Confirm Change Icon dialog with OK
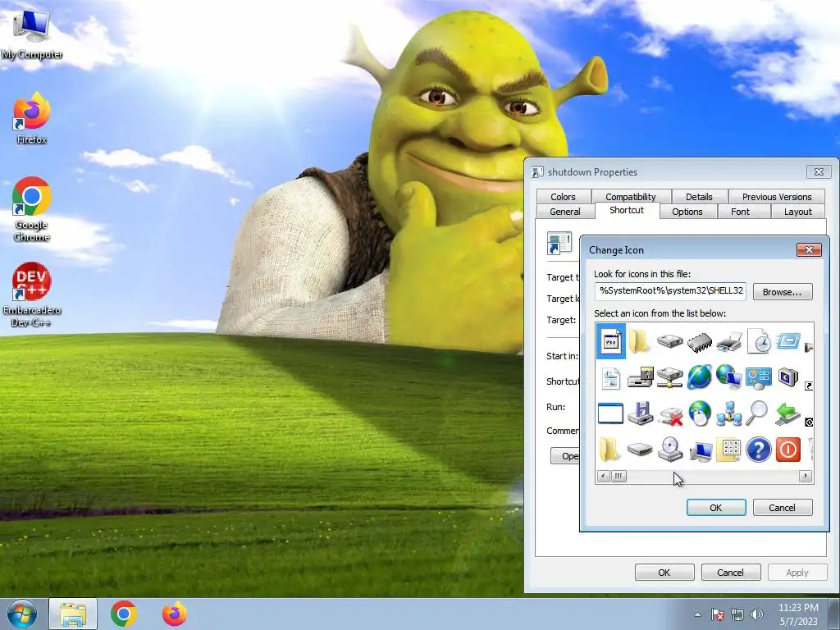Screen dimensions: 840x630 [x=715, y=507]
